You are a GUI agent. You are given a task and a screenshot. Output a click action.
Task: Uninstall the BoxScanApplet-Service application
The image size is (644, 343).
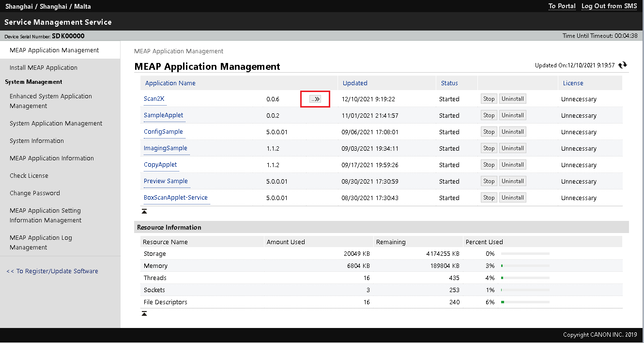[512, 198]
